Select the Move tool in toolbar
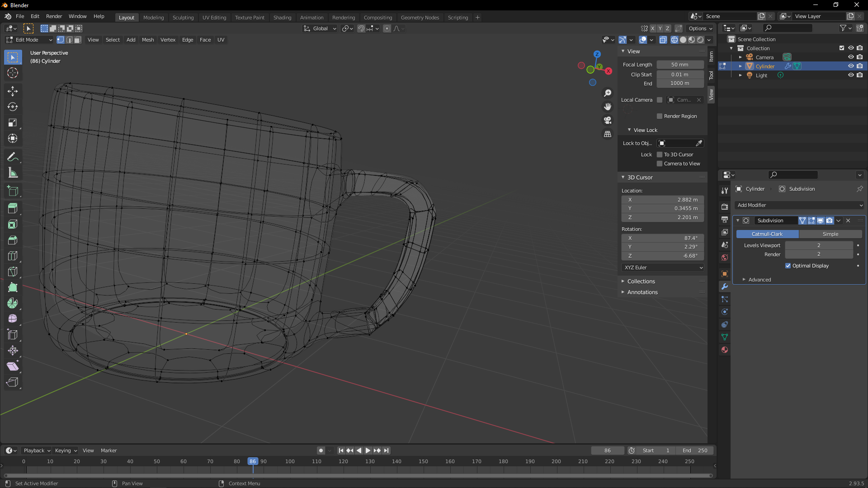868x488 pixels. 13,91
